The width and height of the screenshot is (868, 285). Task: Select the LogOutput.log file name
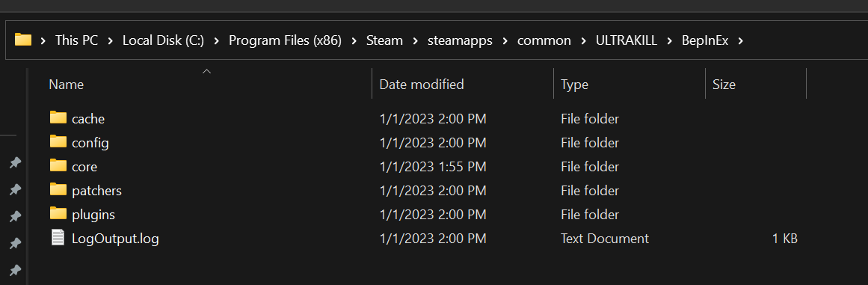[116, 239]
